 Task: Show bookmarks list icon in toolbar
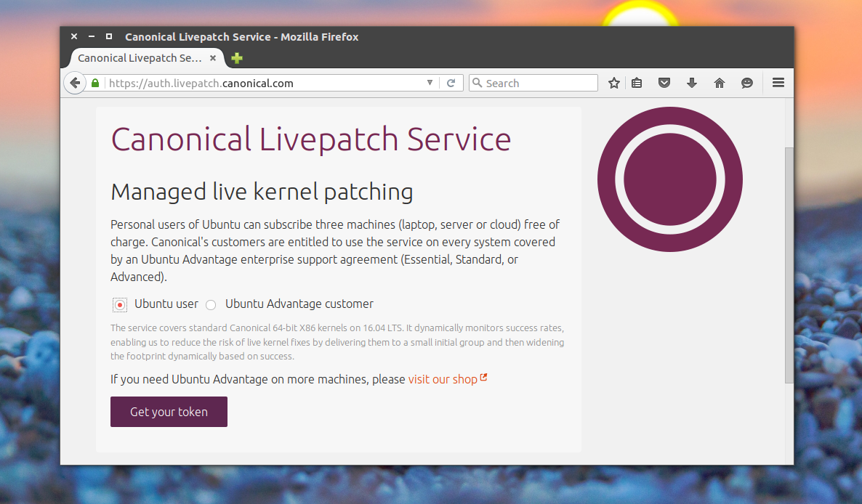pyautogui.click(x=637, y=83)
